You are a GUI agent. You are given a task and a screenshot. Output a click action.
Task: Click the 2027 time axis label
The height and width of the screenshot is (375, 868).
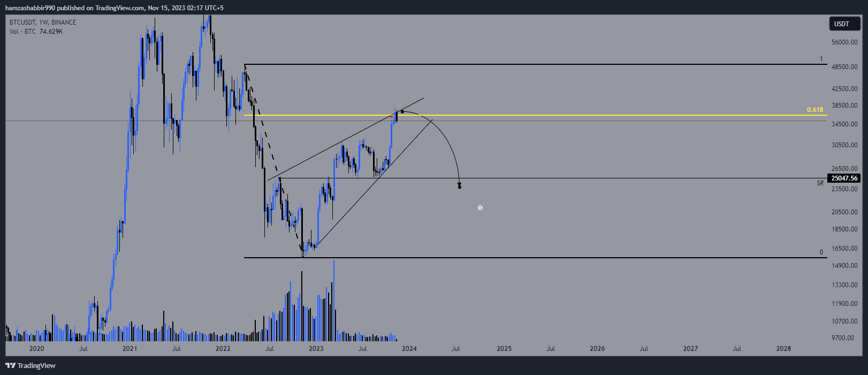point(690,349)
